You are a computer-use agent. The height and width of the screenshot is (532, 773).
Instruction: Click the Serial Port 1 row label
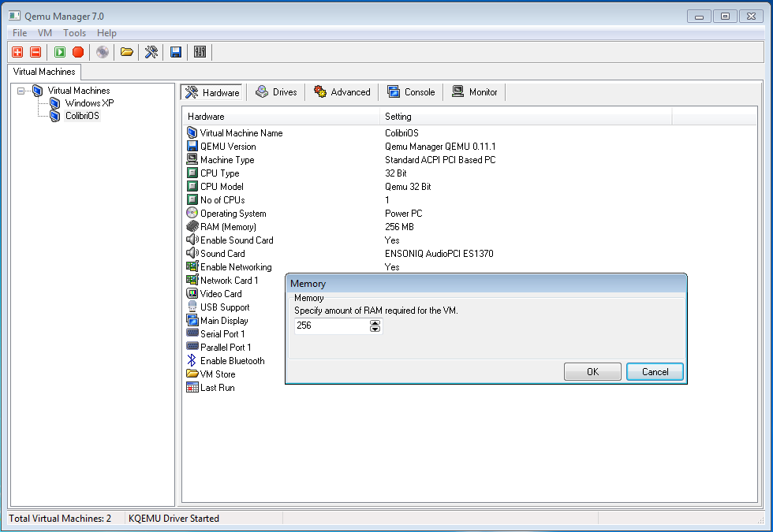(222, 333)
